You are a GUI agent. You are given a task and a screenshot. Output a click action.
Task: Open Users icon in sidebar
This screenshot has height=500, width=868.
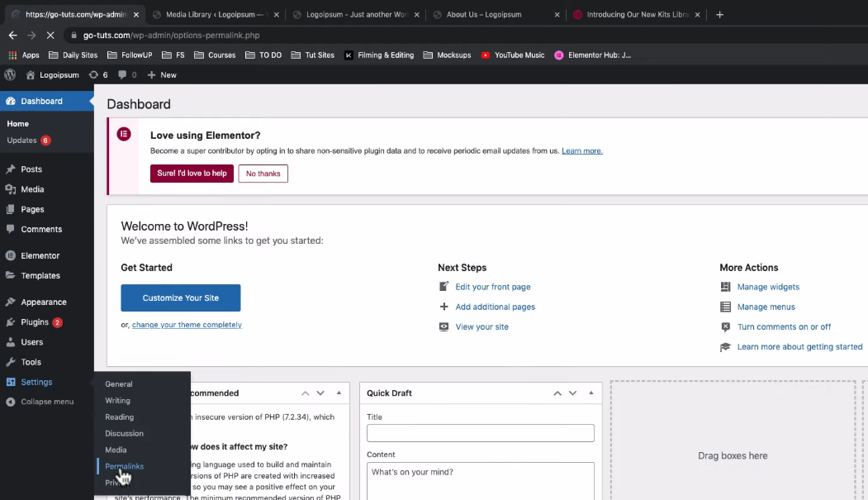(11, 341)
